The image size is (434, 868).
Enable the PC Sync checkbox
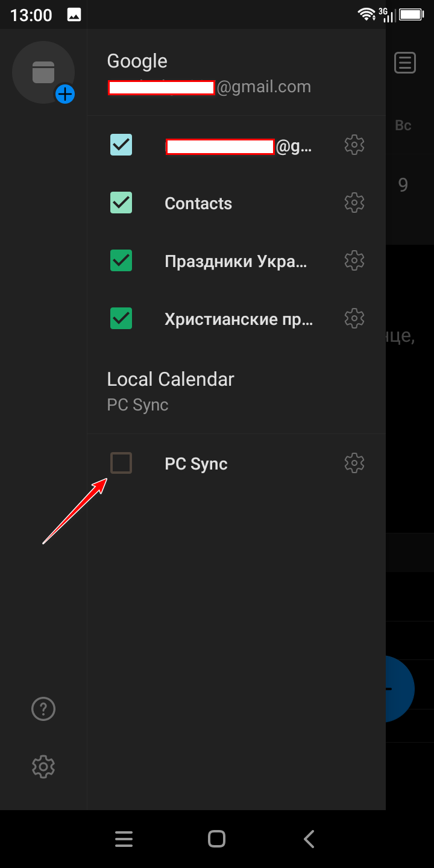click(x=121, y=463)
